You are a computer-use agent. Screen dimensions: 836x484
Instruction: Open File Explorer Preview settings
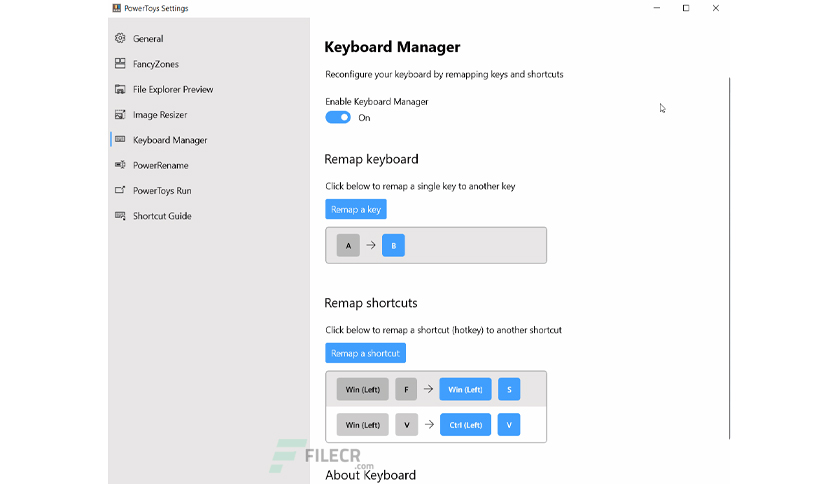tap(209, 89)
